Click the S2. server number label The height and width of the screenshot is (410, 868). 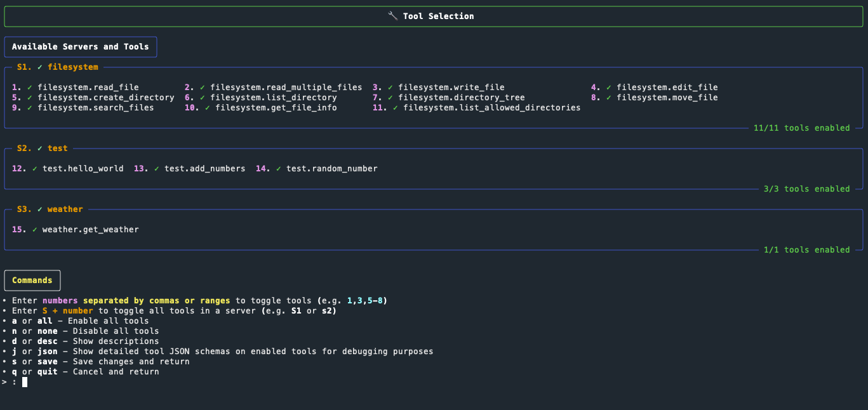click(x=25, y=149)
